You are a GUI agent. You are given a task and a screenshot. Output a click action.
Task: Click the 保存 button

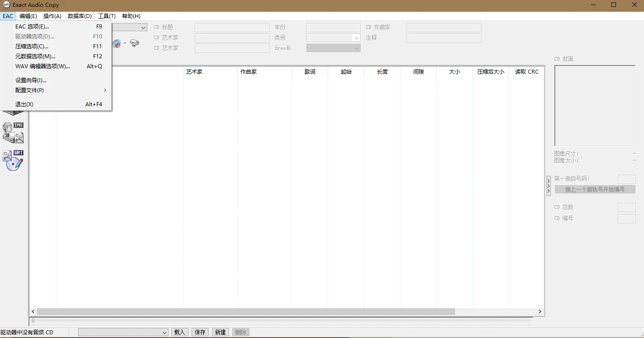[x=200, y=333]
